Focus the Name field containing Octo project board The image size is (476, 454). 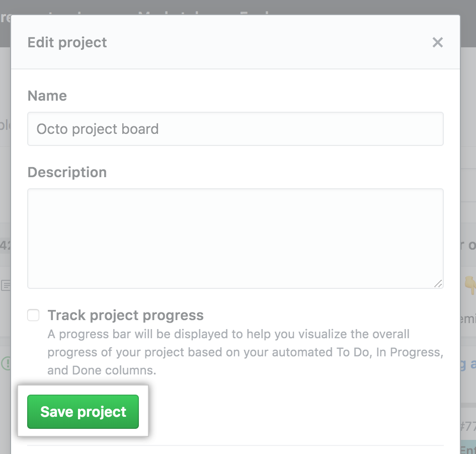(235, 129)
